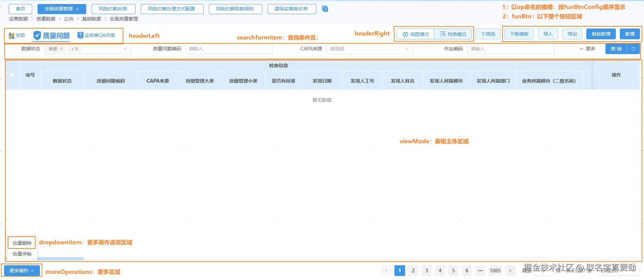Click the CAPA来源 column header
This screenshot has height=280, width=644.
(158, 81)
